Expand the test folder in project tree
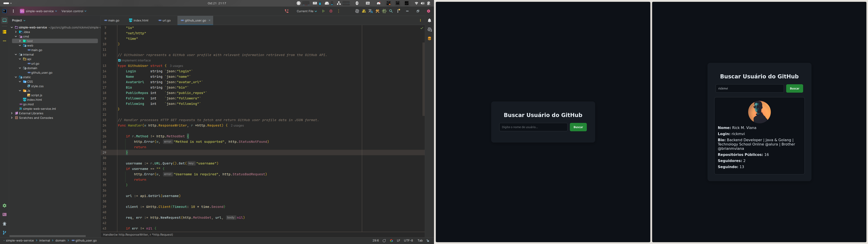 [x=20, y=41]
